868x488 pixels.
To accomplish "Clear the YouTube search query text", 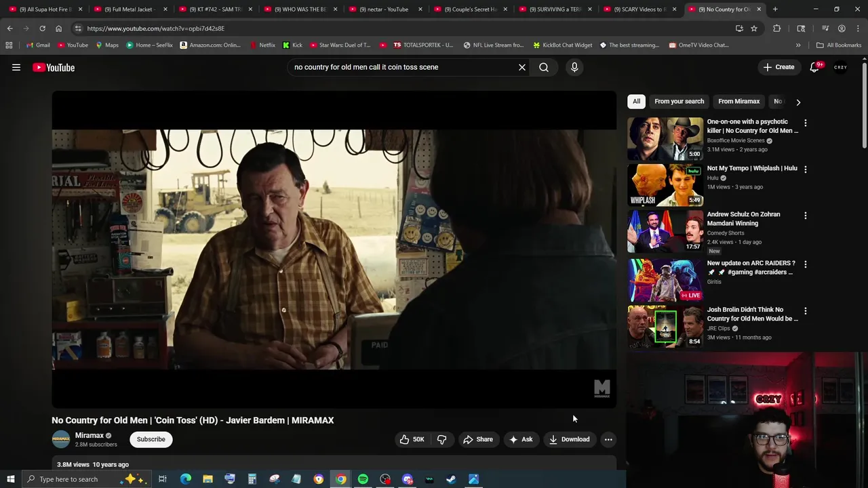I will 522,67.
